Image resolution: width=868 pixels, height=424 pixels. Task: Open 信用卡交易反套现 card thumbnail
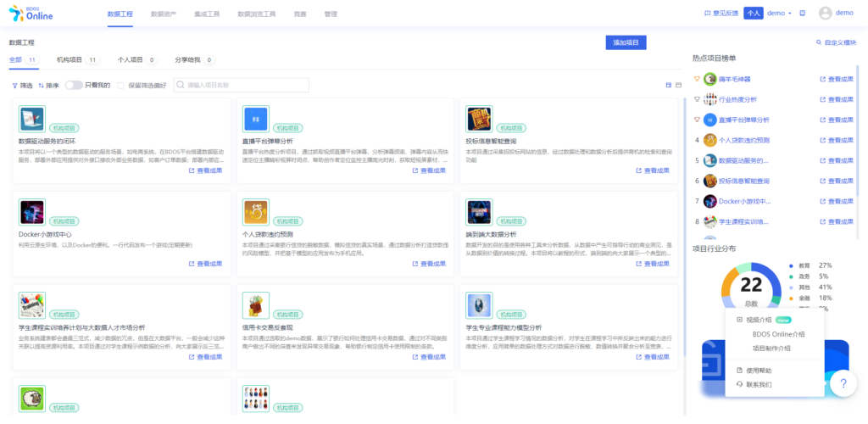[256, 305]
